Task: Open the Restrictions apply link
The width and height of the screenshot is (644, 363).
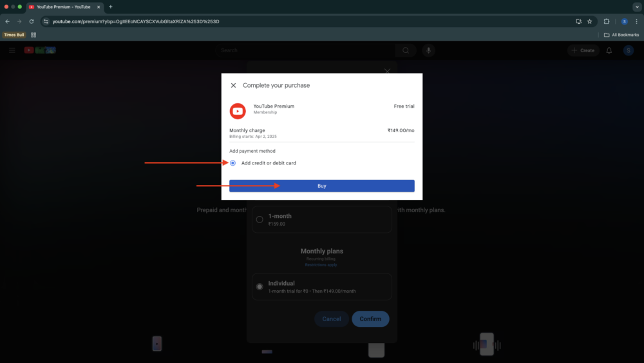Action: coord(321,265)
